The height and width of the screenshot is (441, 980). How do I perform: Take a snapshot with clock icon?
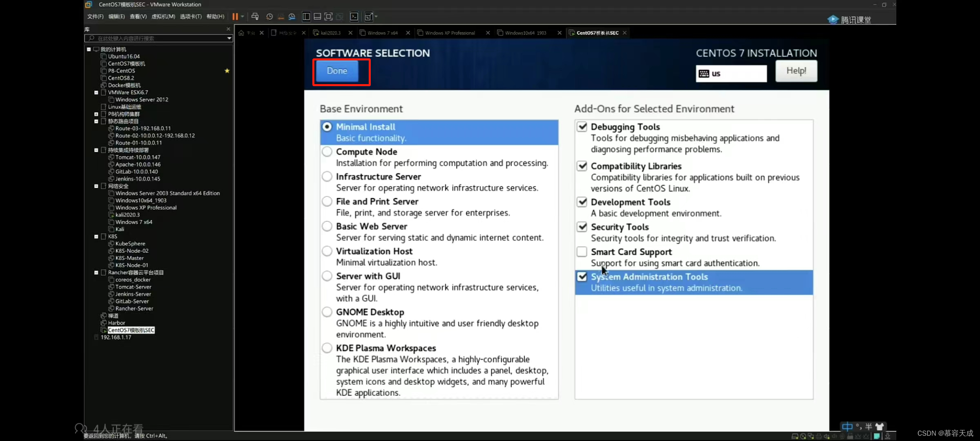click(269, 17)
